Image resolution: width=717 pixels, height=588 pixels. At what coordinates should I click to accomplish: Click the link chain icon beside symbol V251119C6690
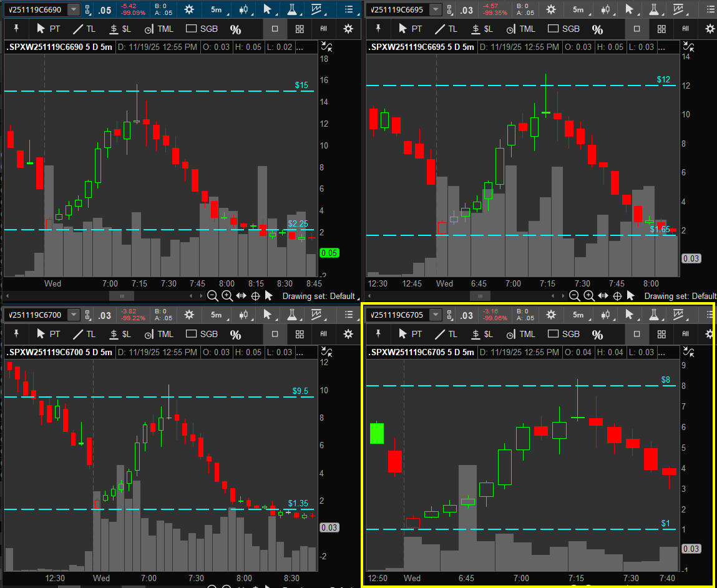(x=88, y=9)
